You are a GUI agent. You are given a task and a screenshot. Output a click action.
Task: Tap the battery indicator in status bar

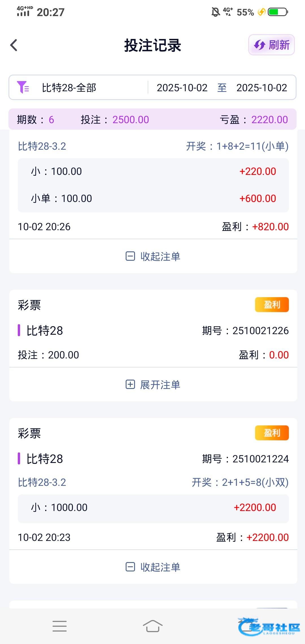coord(278,12)
